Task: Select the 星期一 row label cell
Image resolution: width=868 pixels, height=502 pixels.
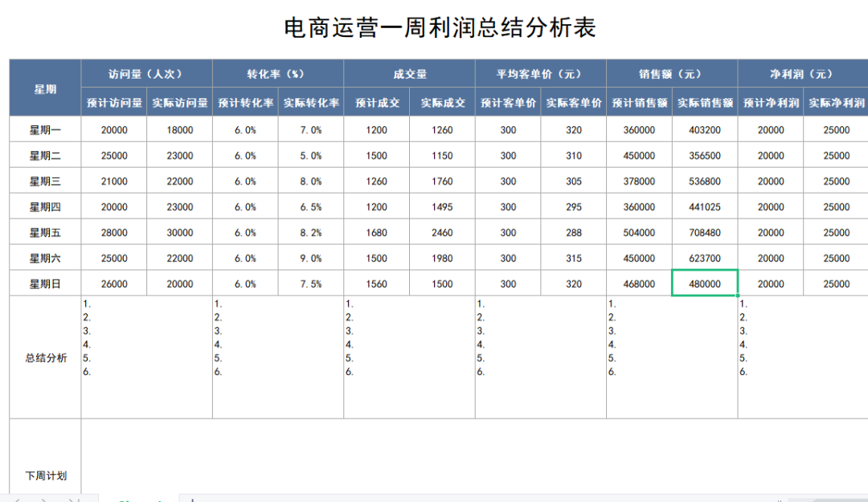Action: [x=44, y=129]
